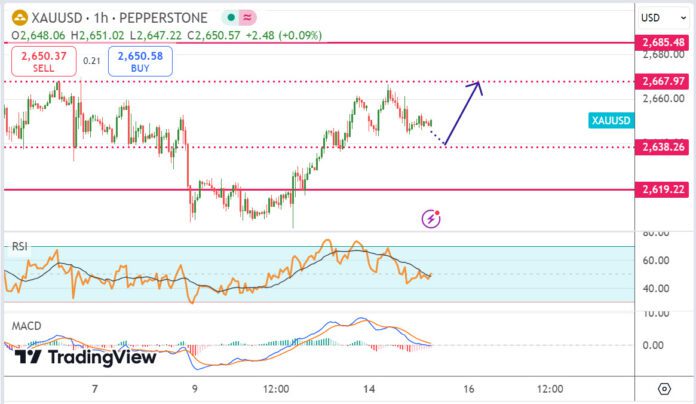Click the blue projected arrow drawing
This screenshot has height=404, width=696.
click(x=463, y=112)
